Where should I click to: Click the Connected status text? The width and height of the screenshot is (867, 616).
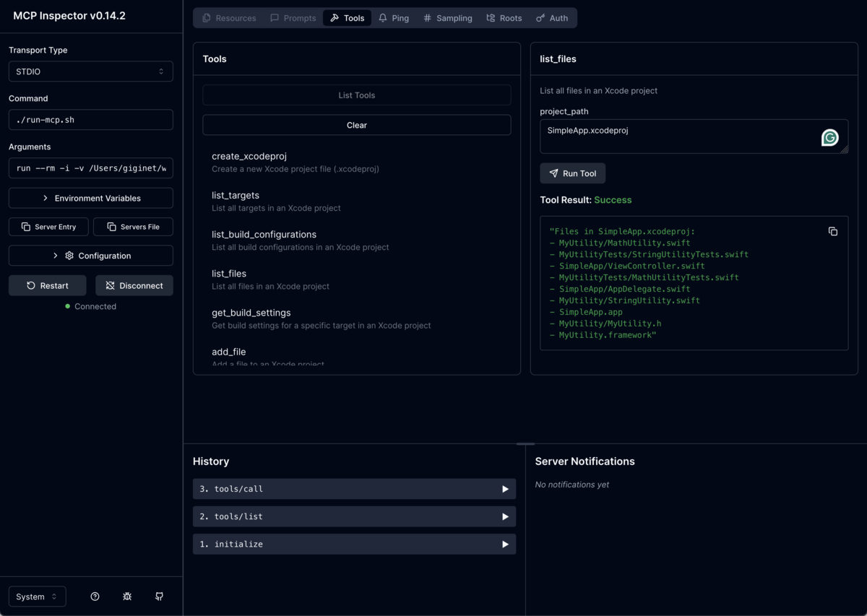tap(95, 306)
